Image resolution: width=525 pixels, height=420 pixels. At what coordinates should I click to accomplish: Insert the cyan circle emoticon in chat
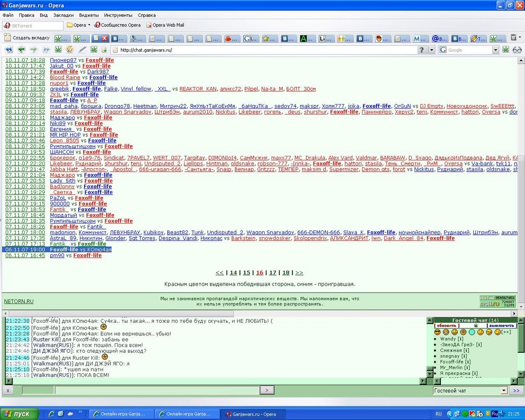coord(472,332)
